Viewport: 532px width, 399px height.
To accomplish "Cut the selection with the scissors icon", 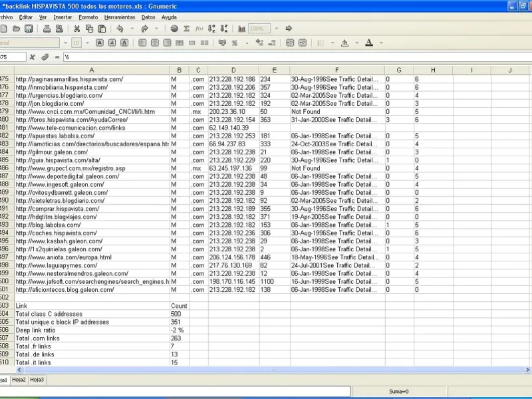I will tap(77, 29).
